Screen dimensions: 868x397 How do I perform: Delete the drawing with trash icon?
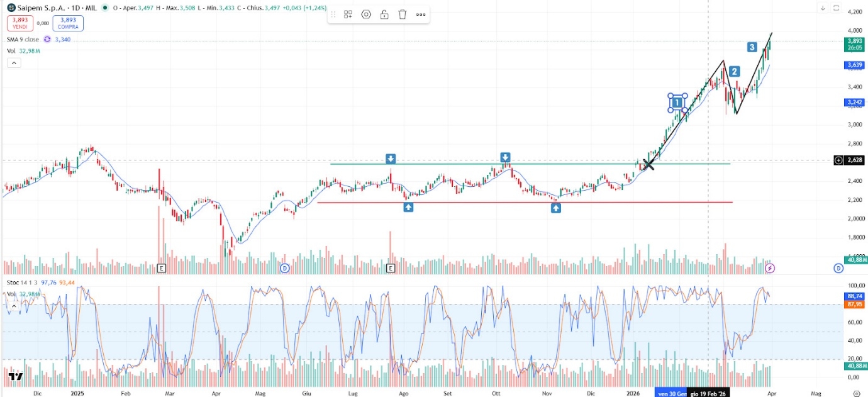pyautogui.click(x=403, y=14)
